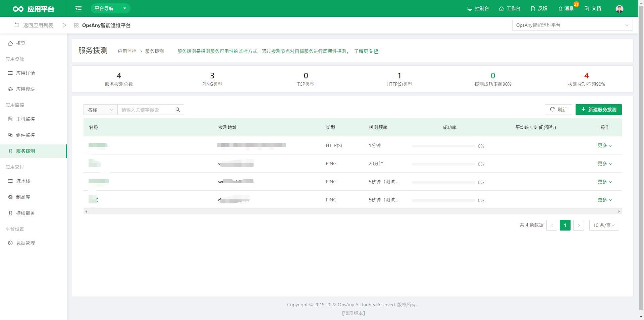Click 新建服务拨测 create button
Screen dimensions: 644x320
click(x=599, y=110)
